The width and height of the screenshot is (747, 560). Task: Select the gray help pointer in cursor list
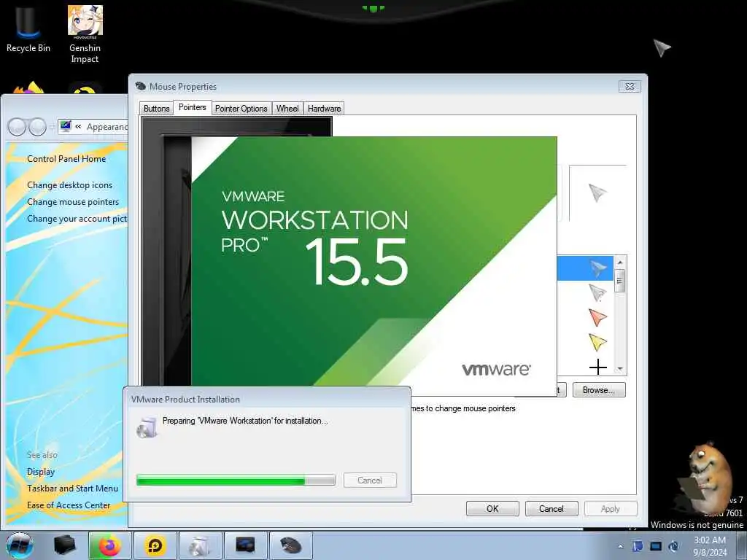(597, 292)
